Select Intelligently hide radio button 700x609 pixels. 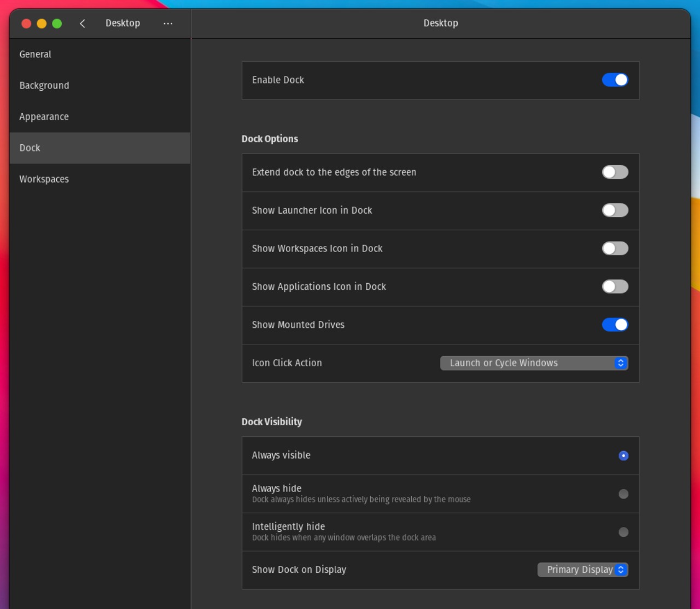[x=623, y=532]
